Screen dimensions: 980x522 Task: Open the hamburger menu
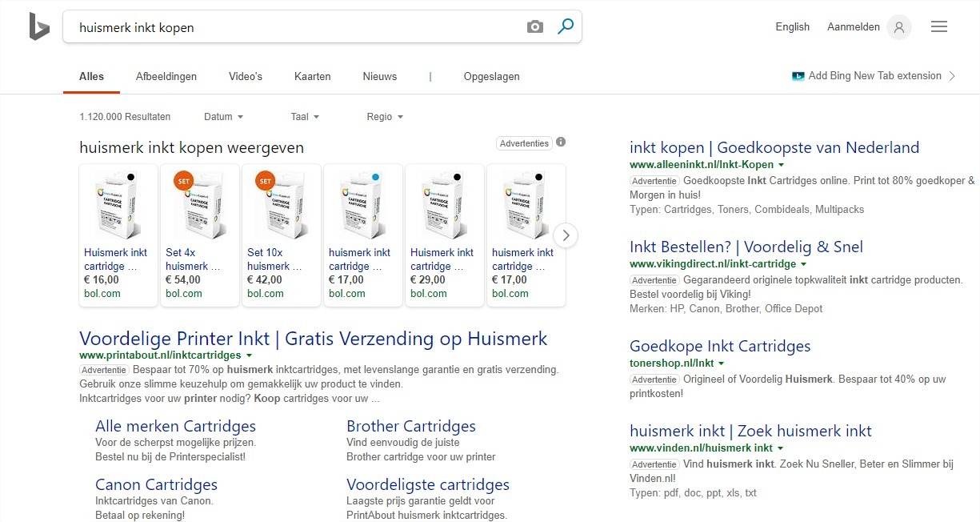click(x=938, y=26)
